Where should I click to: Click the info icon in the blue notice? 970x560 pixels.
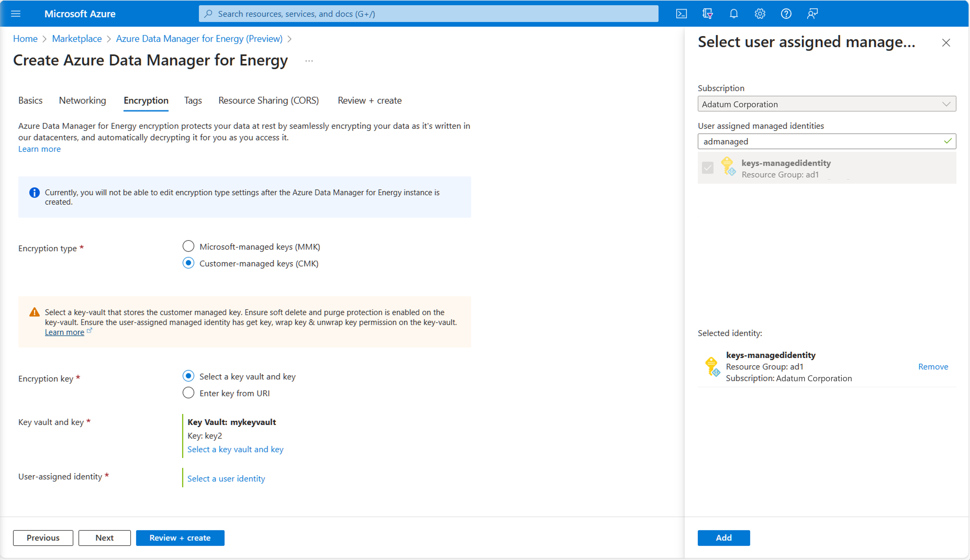pos(34,192)
